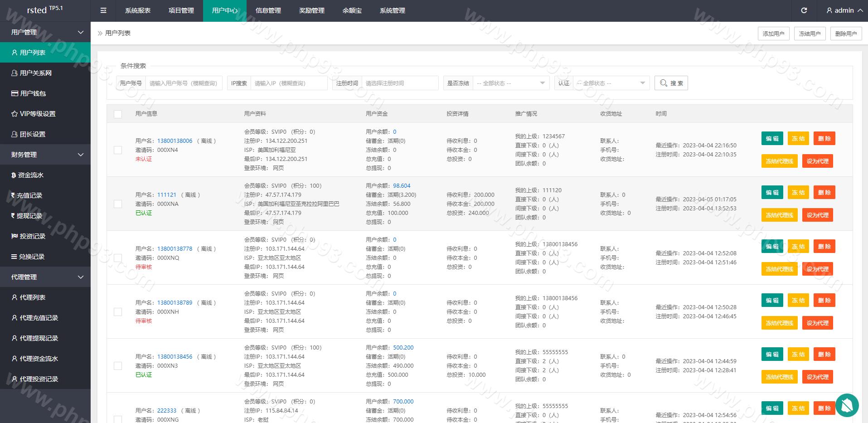
Task: Toggle the select-all checkbox in table header
Action: pos(118,114)
